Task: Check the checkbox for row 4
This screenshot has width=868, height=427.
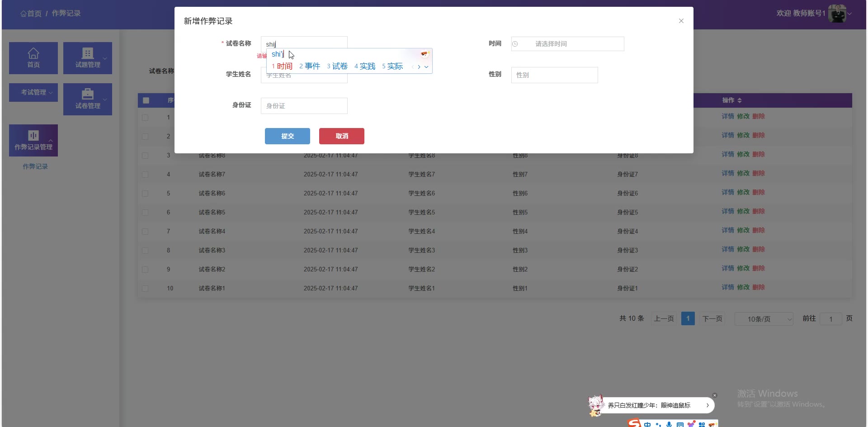Action: pyautogui.click(x=145, y=175)
